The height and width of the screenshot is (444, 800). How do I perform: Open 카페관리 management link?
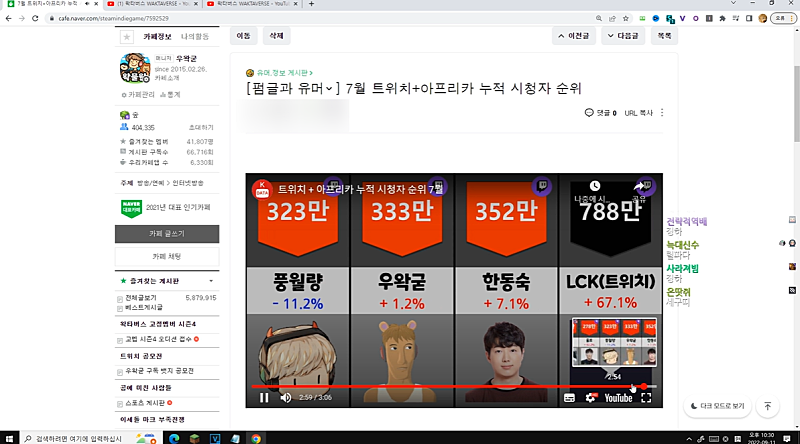pos(138,95)
